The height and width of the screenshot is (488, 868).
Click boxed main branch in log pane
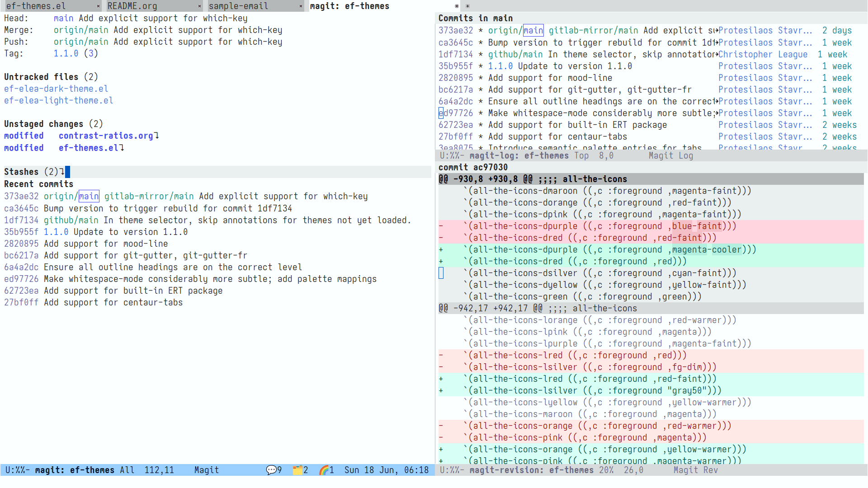tap(533, 30)
